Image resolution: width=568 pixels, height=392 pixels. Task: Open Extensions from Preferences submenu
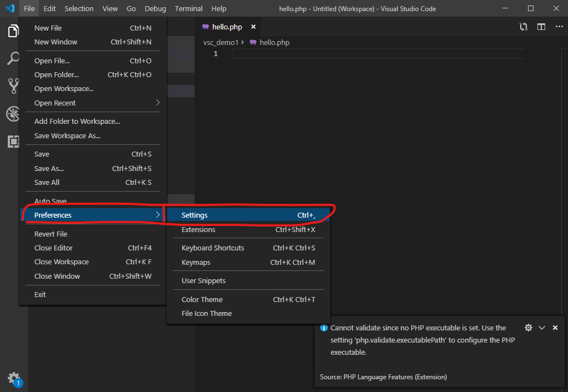[248, 229]
